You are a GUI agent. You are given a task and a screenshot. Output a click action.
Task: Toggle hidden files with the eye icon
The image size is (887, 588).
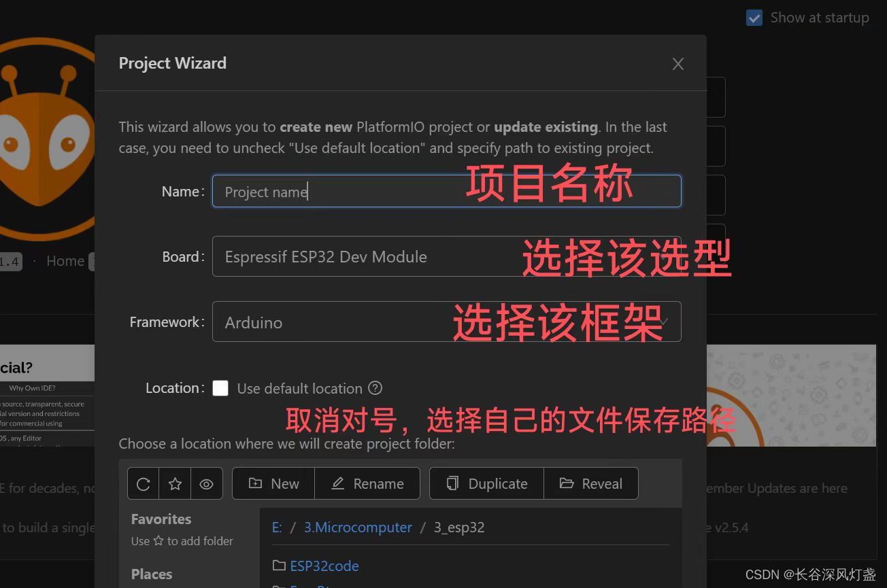[x=207, y=484]
